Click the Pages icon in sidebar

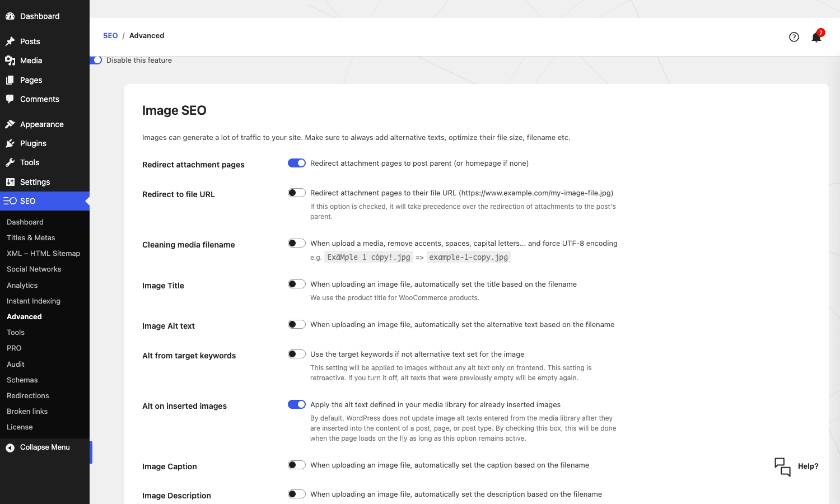(10, 80)
